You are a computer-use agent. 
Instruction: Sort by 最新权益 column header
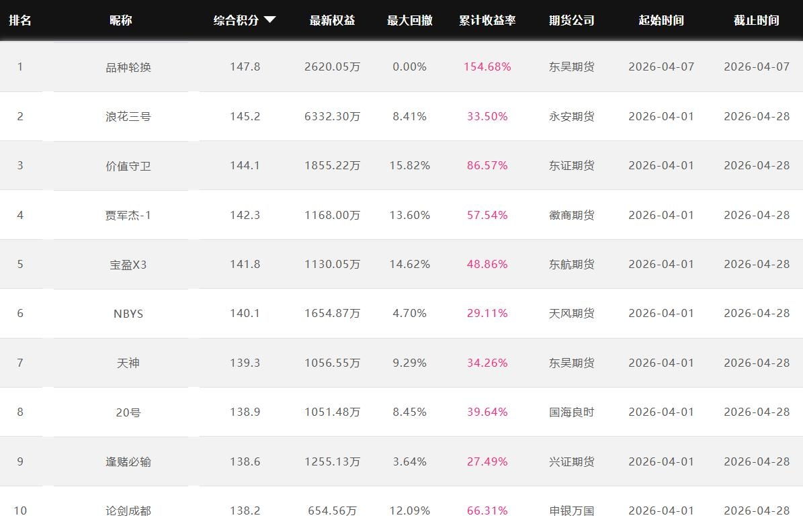tap(332, 20)
